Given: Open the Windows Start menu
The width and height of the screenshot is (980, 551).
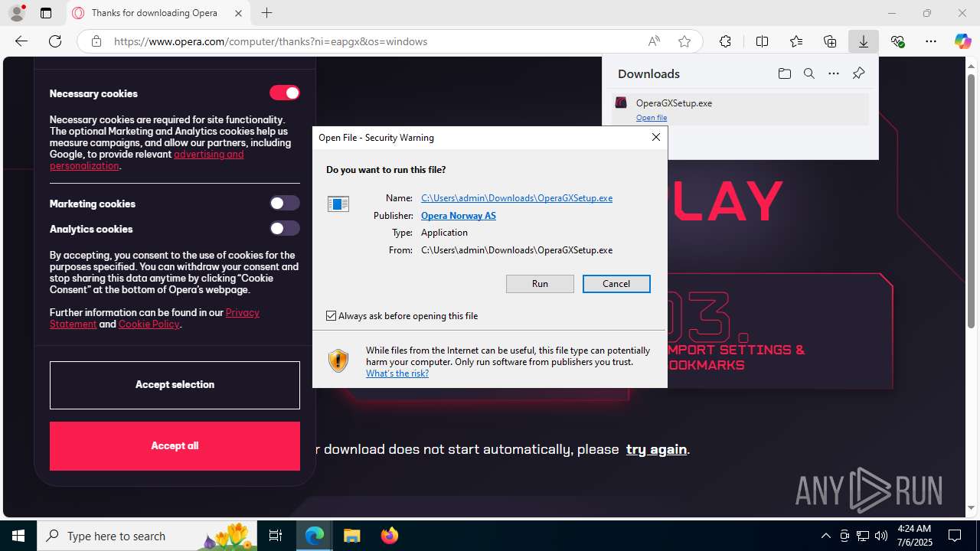Looking at the screenshot, I should click(x=18, y=536).
